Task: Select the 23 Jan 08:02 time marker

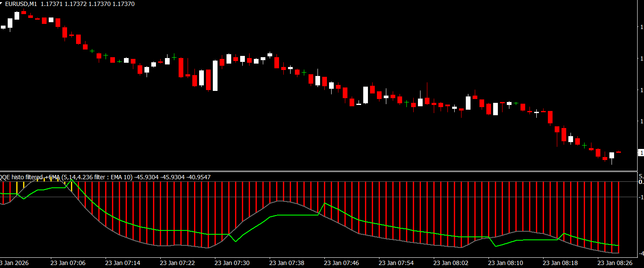Action: [451, 263]
